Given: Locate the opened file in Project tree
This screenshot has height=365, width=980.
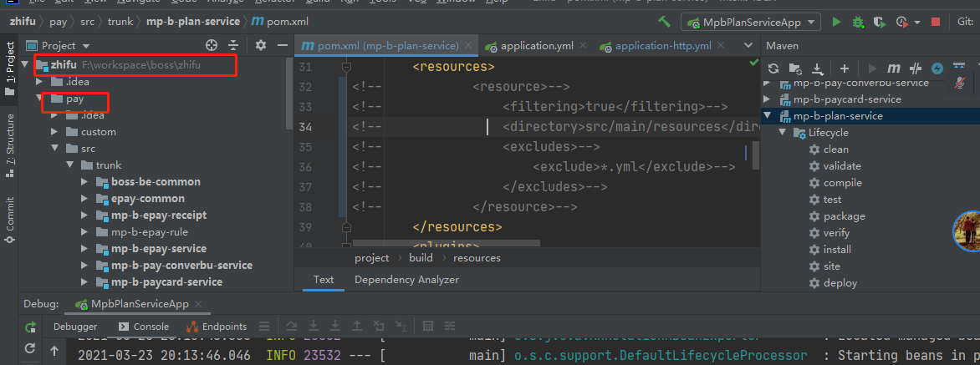Looking at the screenshot, I should click(x=212, y=45).
